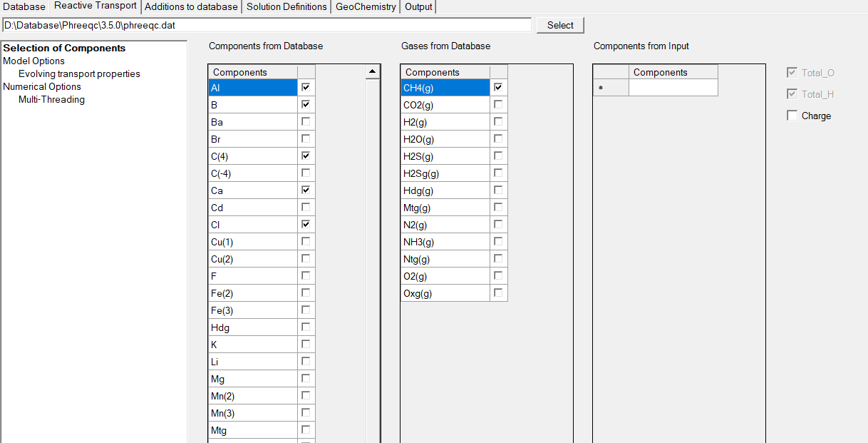Open the Output tab
Image resolution: width=868 pixels, height=443 pixels.
coord(418,6)
